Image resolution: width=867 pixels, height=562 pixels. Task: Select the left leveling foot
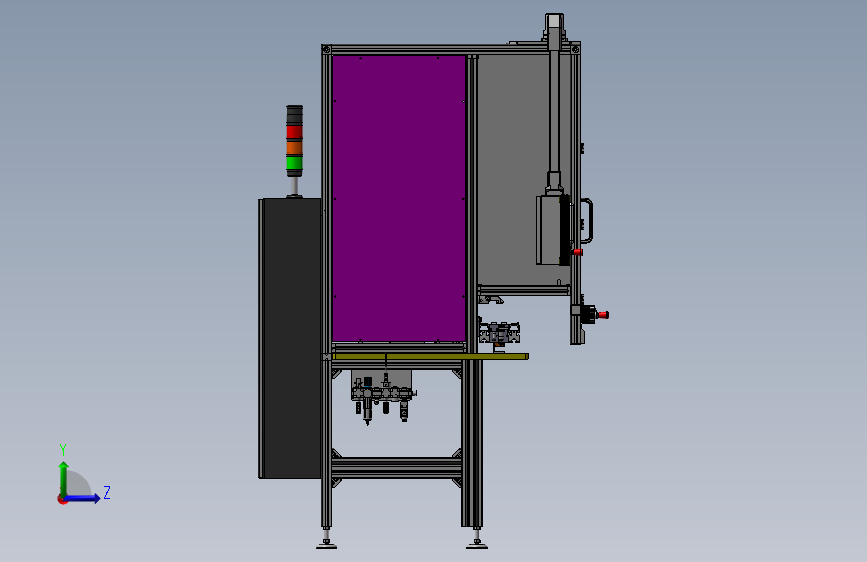pyautogui.click(x=326, y=540)
